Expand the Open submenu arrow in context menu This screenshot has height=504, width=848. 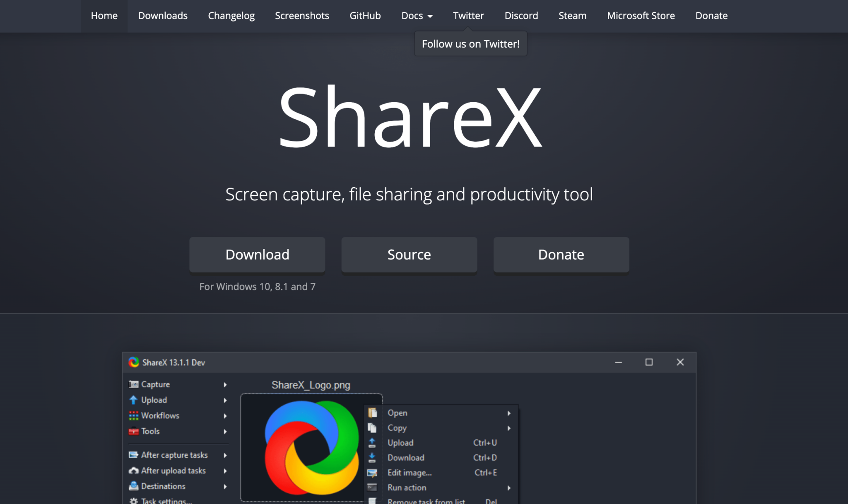(509, 413)
